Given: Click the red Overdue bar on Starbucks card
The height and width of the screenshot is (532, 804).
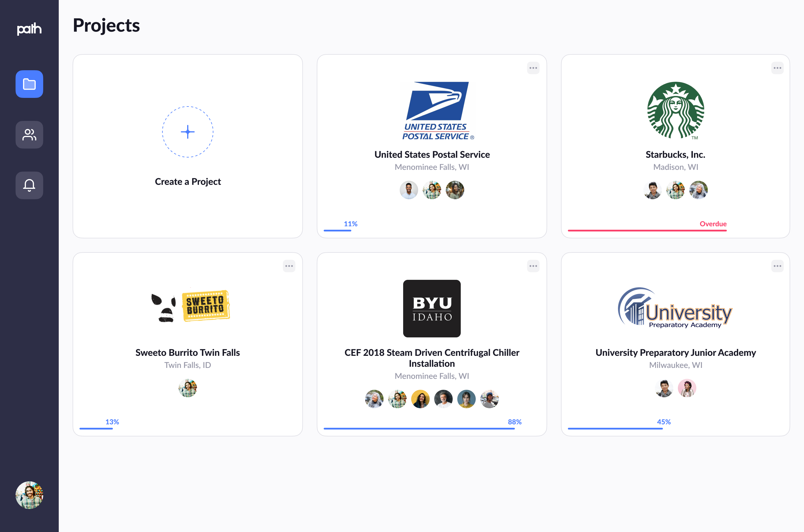Looking at the screenshot, I should point(647,231).
